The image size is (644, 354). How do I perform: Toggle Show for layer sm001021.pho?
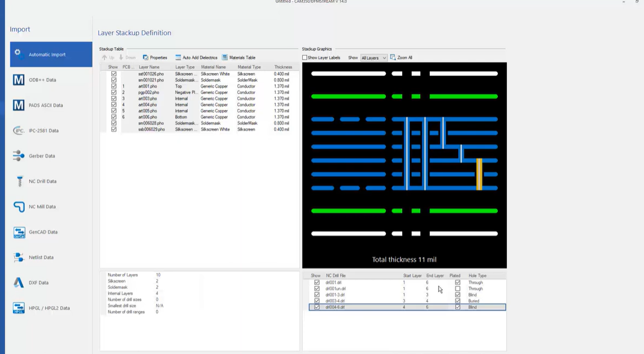(114, 80)
